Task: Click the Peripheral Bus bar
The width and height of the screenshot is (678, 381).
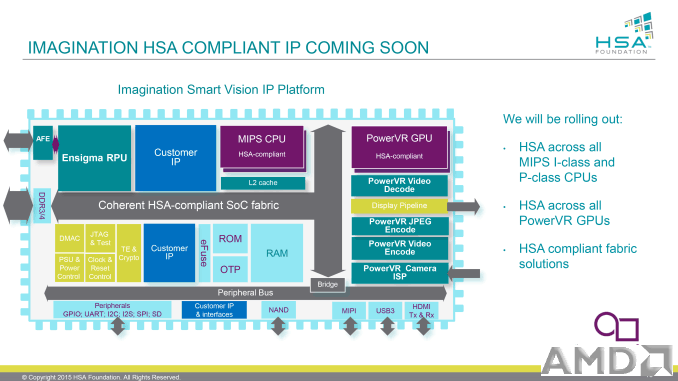Action: click(245, 293)
